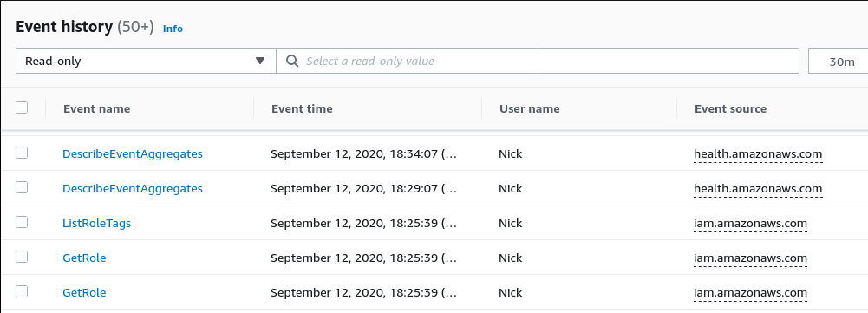Click iam.amazonaws.com in the ListRoleTags row
868x313 pixels.
click(x=751, y=223)
